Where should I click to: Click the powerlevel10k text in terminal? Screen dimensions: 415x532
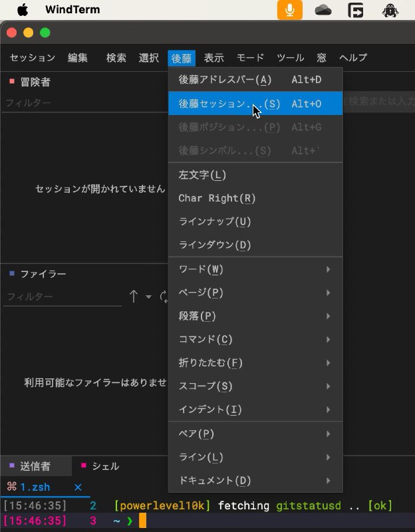(x=162, y=506)
